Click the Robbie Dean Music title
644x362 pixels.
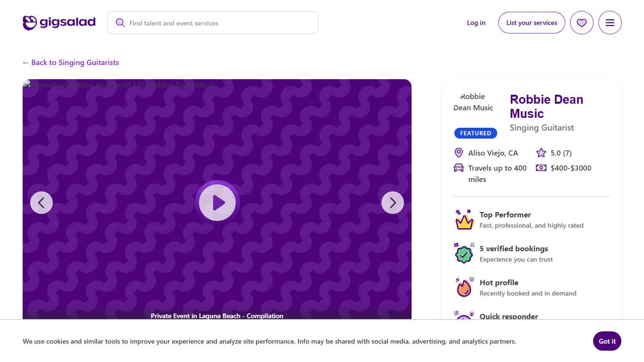point(546,107)
